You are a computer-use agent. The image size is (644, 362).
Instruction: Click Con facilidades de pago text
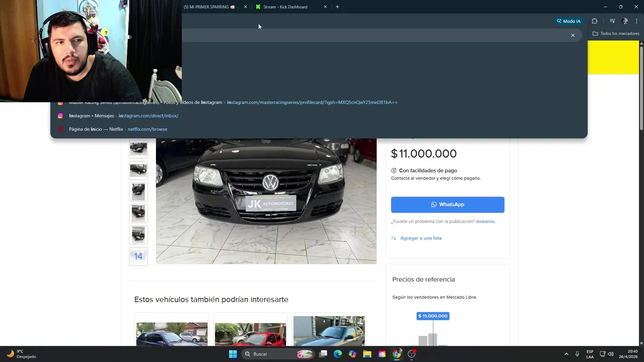tap(428, 170)
